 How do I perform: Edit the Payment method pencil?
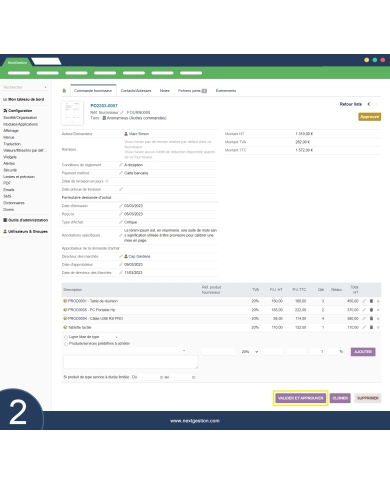[121, 173]
